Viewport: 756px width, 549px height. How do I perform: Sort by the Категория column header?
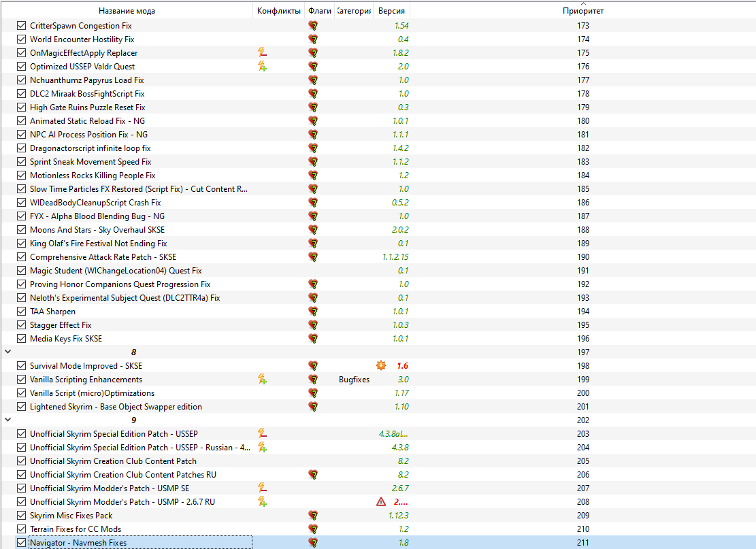[355, 11]
